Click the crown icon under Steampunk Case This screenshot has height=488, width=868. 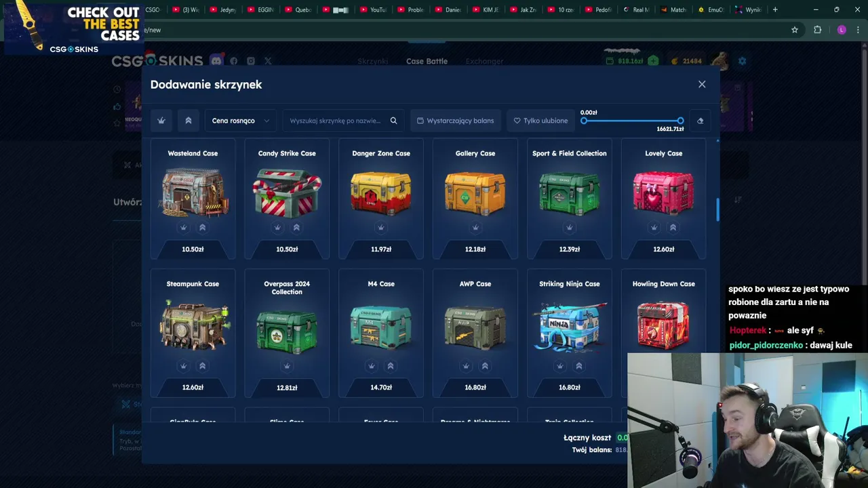coord(183,366)
